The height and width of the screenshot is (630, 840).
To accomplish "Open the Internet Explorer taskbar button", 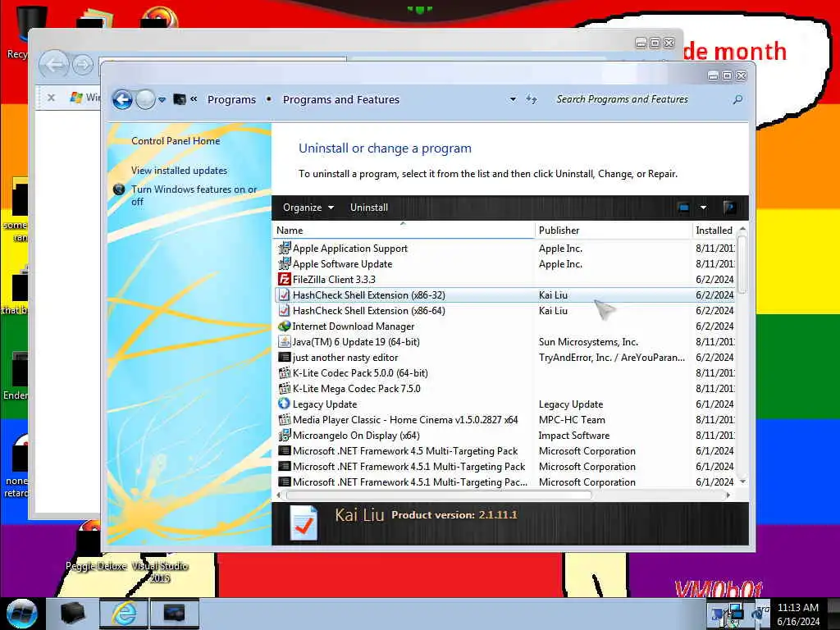I will (x=124, y=614).
